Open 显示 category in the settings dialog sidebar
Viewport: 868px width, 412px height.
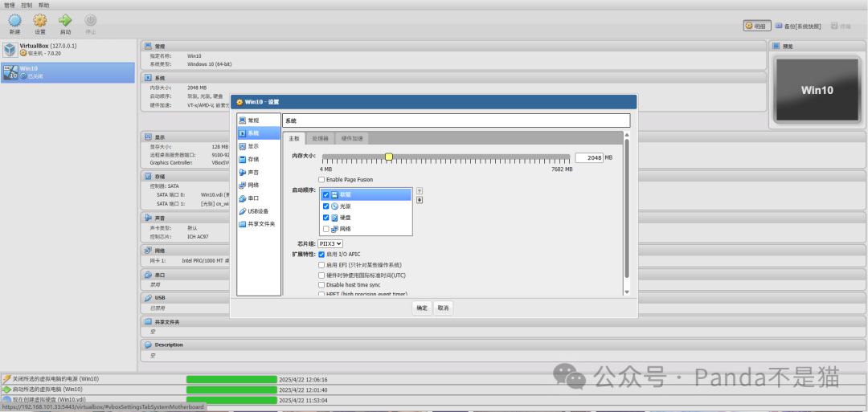pos(259,146)
